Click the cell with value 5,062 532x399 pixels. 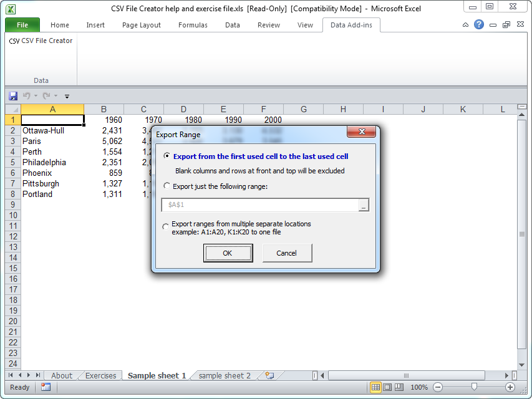coord(104,141)
